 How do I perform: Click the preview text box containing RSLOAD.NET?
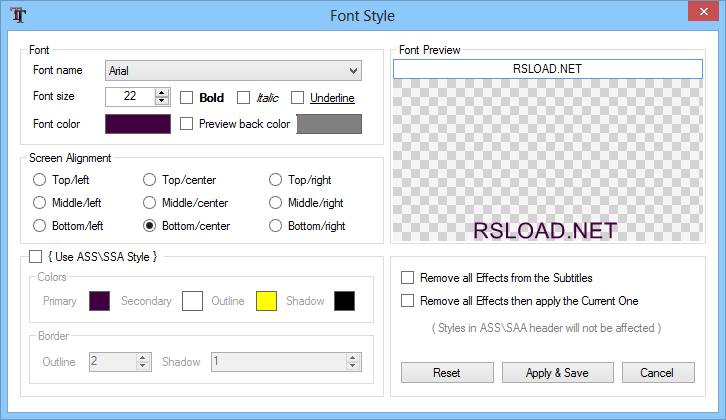(x=548, y=69)
